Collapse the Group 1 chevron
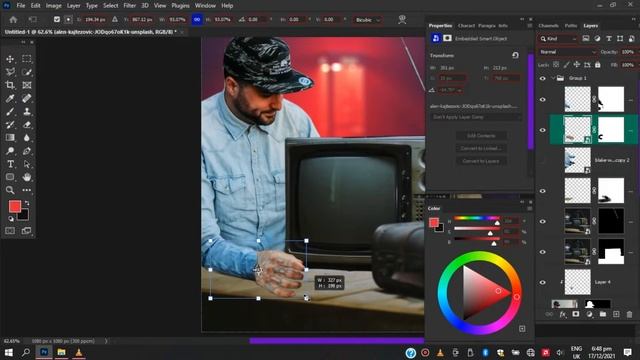The width and height of the screenshot is (640, 360). [x=553, y=78]
